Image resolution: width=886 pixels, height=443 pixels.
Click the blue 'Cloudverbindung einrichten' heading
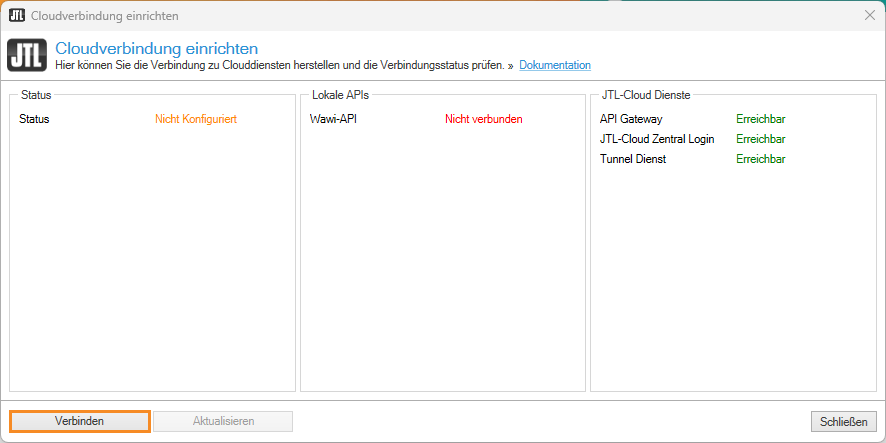157,48
